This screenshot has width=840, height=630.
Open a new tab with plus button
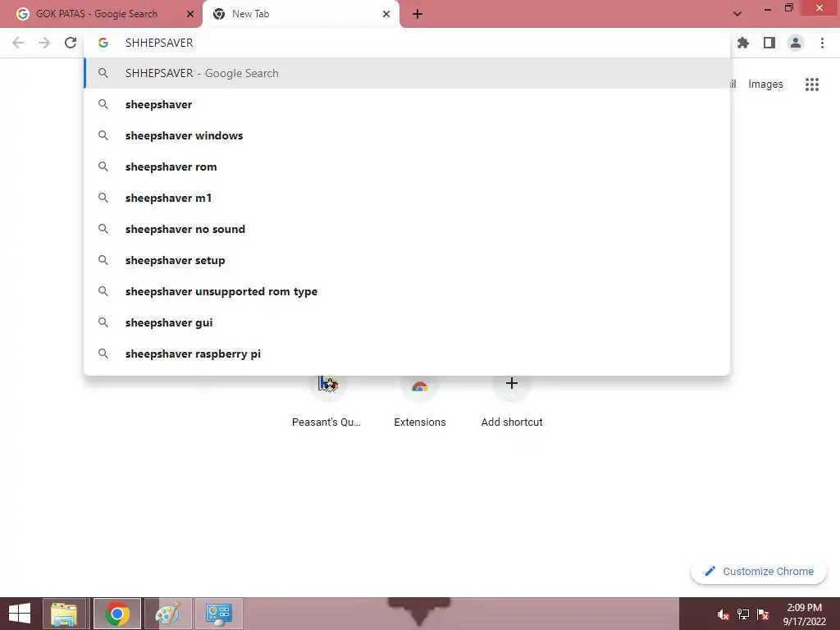pyautogui.click(x=418, y=14)
